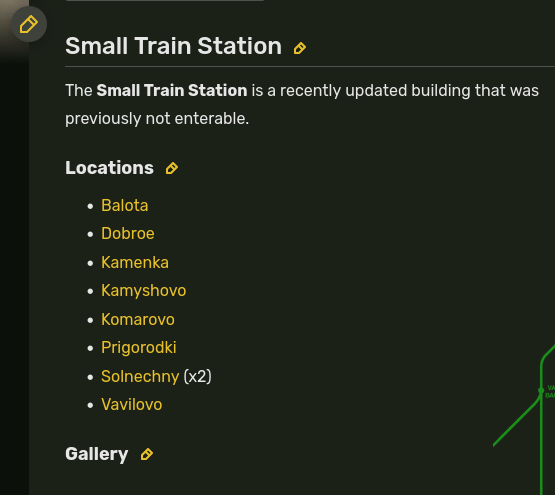Image resolution: width=555 pixels, height=495 pixels.
Task: Click the bold Small Train Station text
Action: [x=172, y=90]
